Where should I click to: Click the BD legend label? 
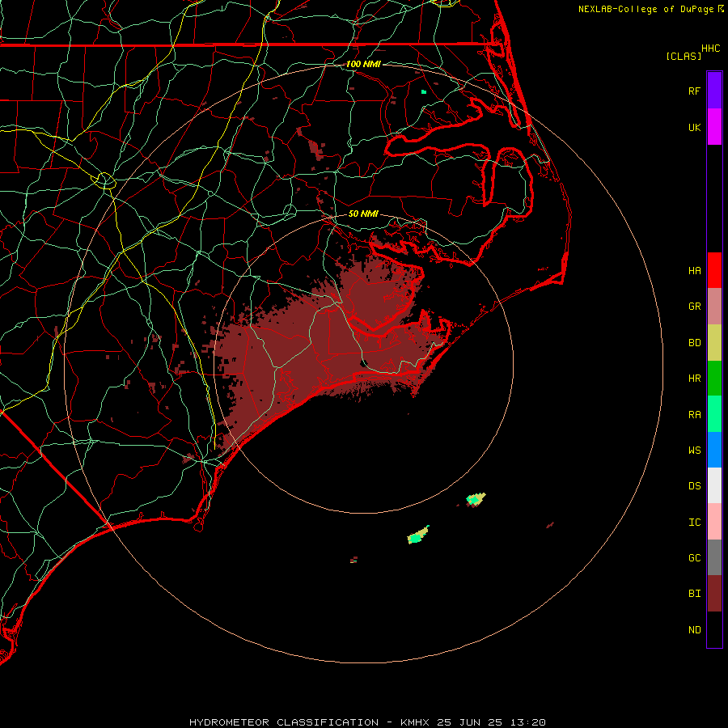(694, 343)
